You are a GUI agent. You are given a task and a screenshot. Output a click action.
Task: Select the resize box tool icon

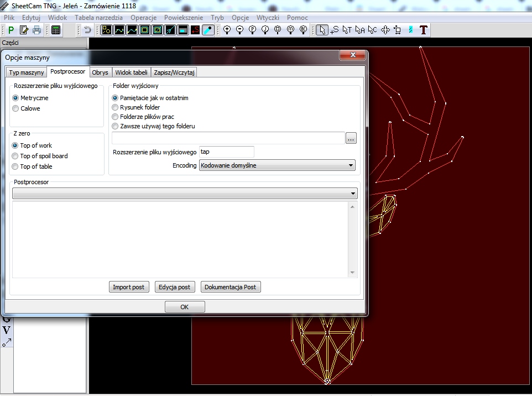click(398, 30)
